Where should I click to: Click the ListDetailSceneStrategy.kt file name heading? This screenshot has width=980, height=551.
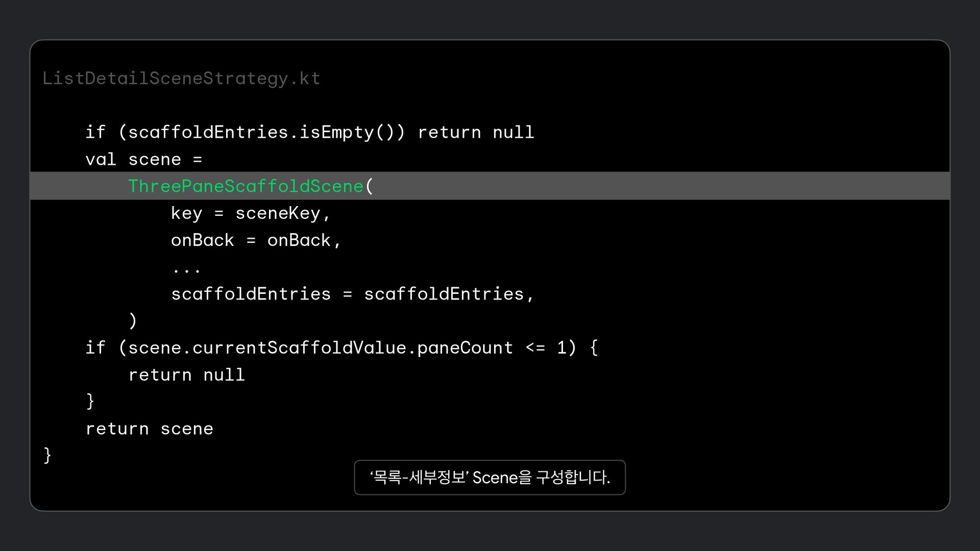[x=181, y=79]
